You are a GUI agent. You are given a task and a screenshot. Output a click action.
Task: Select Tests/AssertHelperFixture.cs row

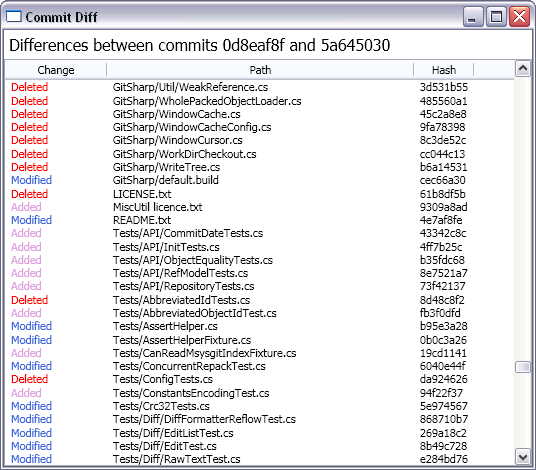point(259,340)
